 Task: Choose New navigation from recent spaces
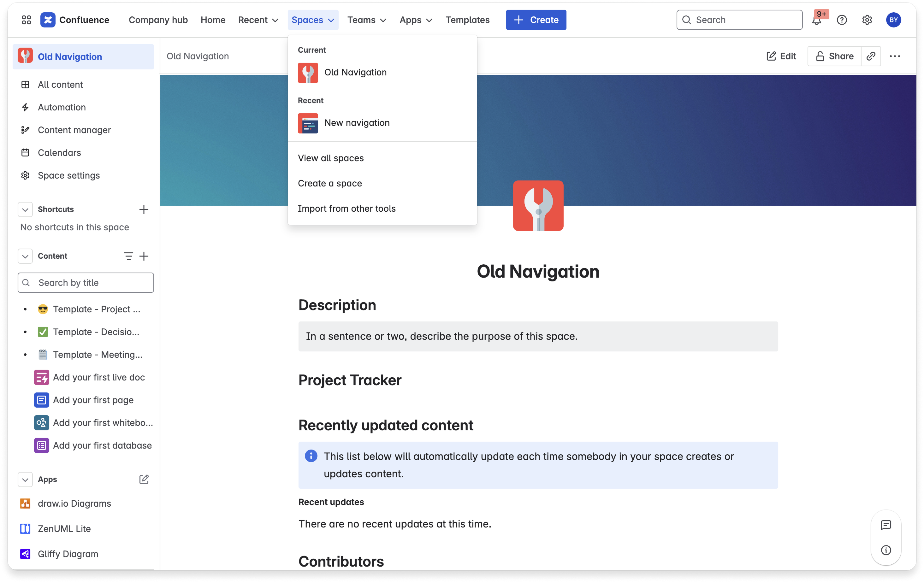357,123
